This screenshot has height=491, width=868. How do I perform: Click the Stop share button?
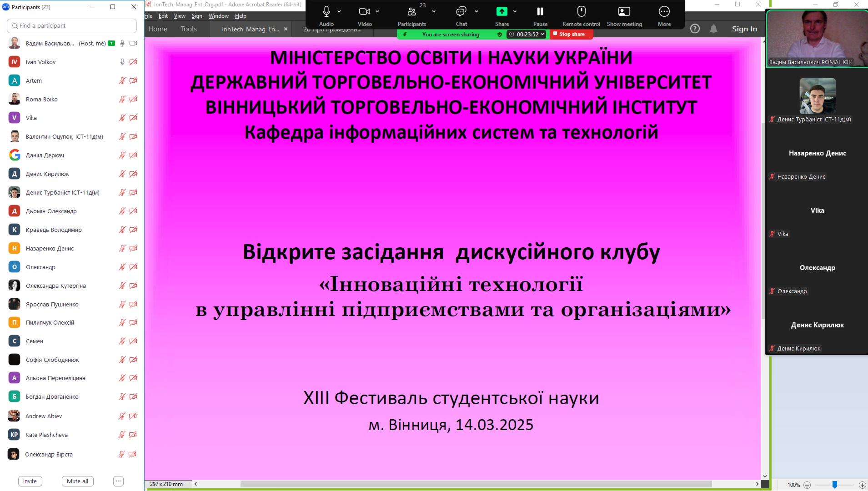pos(571,35)
